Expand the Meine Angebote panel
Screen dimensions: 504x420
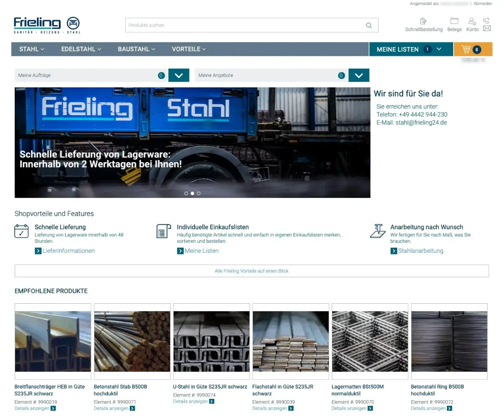[x=359, y=75]
